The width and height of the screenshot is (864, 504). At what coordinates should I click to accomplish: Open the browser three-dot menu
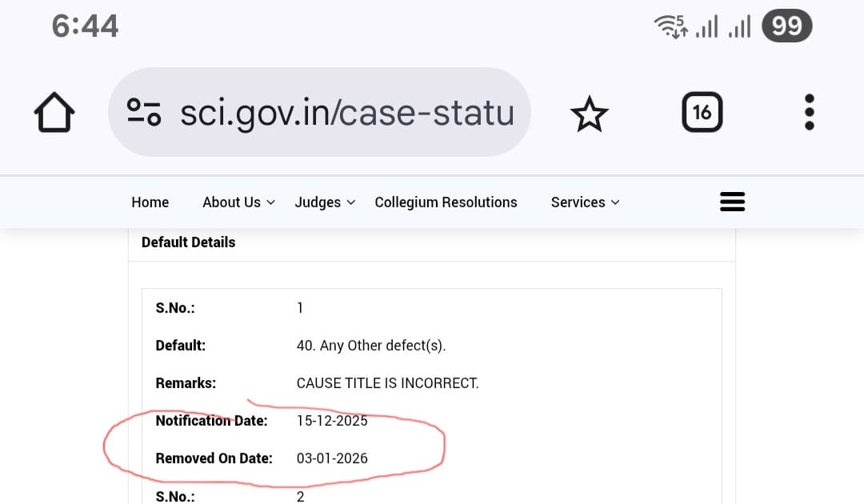click(810, 113)
